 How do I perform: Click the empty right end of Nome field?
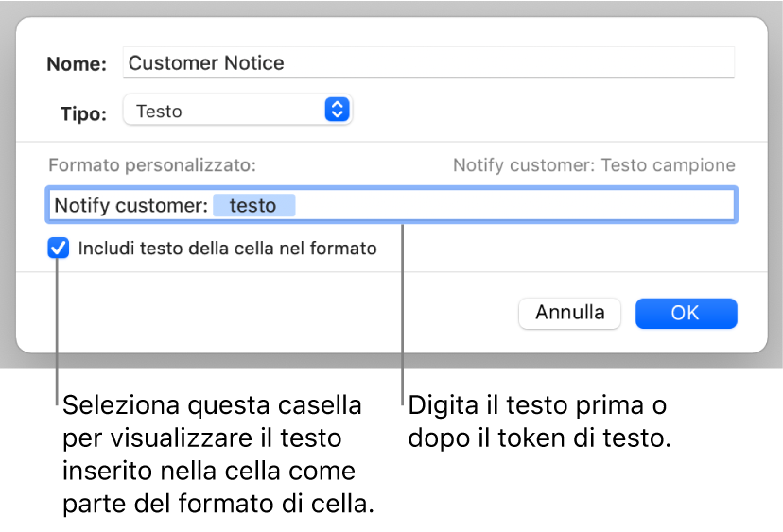[x=662, y=63]
